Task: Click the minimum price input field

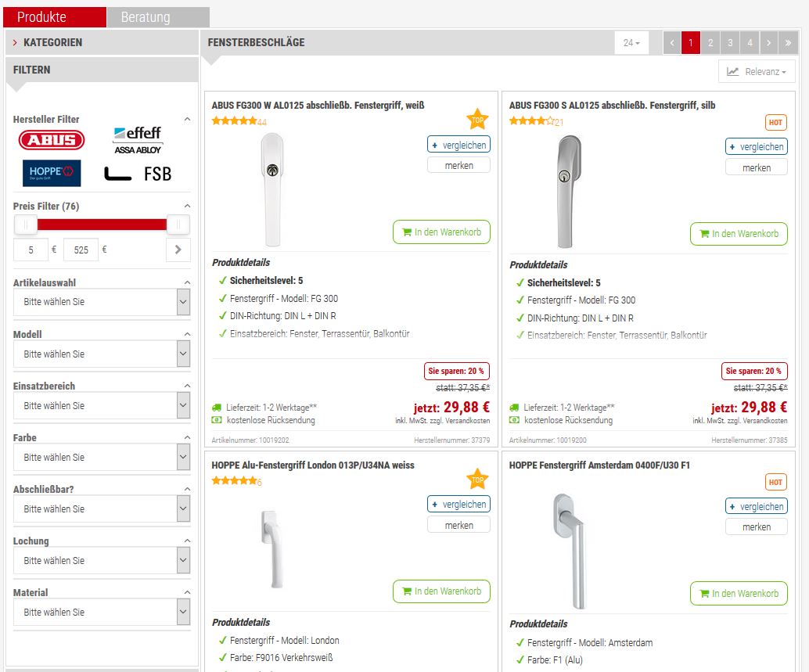Action: pyautogui.click(x=31, y=250)
